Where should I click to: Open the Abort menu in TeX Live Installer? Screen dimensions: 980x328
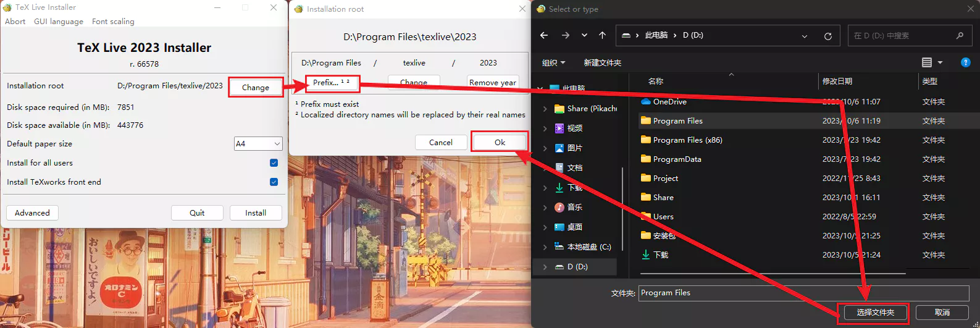[15, 21]
